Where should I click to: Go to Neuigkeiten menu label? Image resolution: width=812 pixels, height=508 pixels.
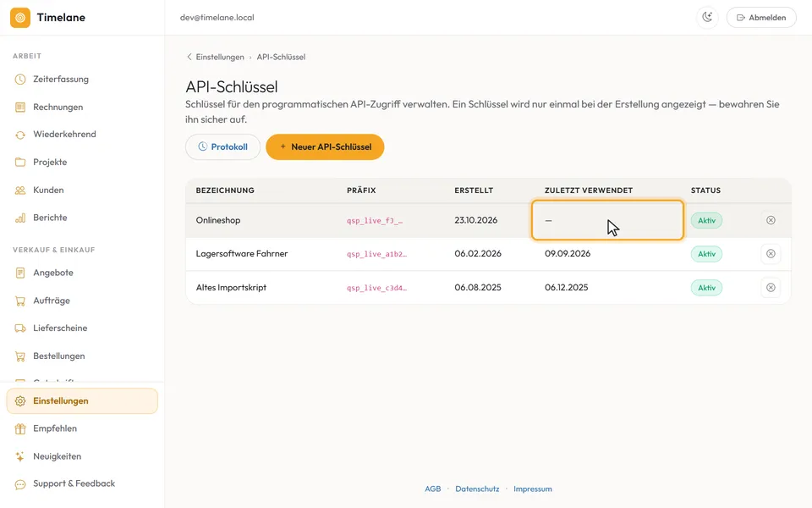(57, 456)
